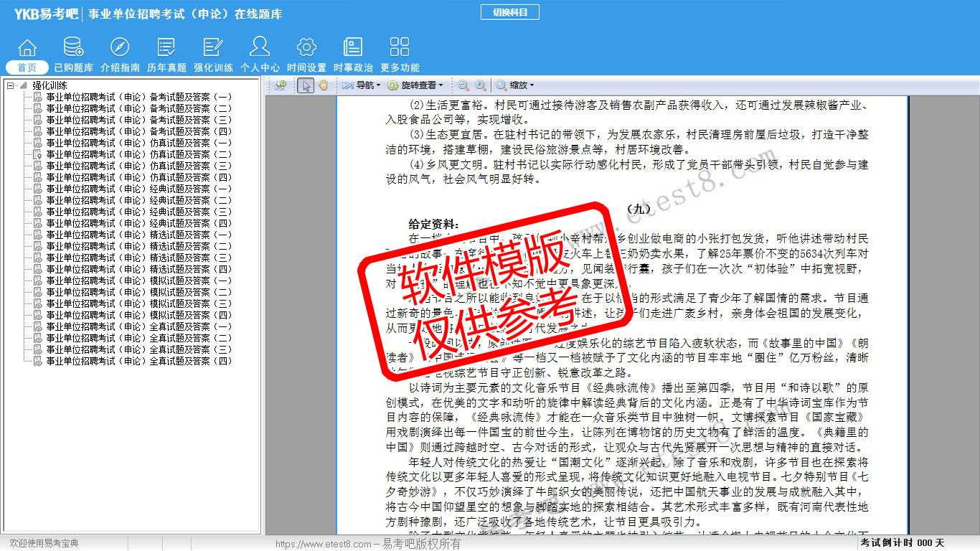Click the zoom in magnifier icon
Screen dimensions: 980x551
480,85
